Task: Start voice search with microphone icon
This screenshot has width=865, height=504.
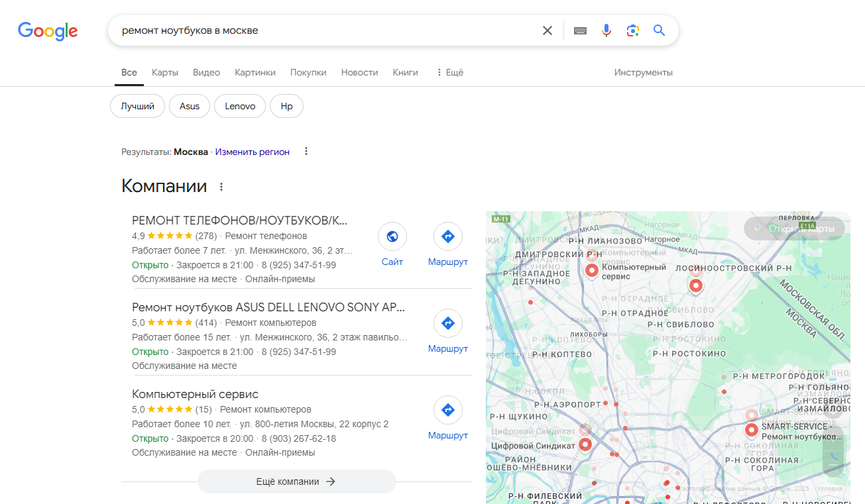Action: (606, 30)
